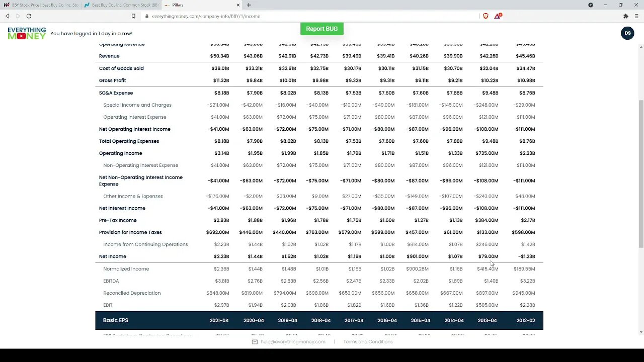Click the 2021-04 column header

pyautogui.click(x=219, y=320)
